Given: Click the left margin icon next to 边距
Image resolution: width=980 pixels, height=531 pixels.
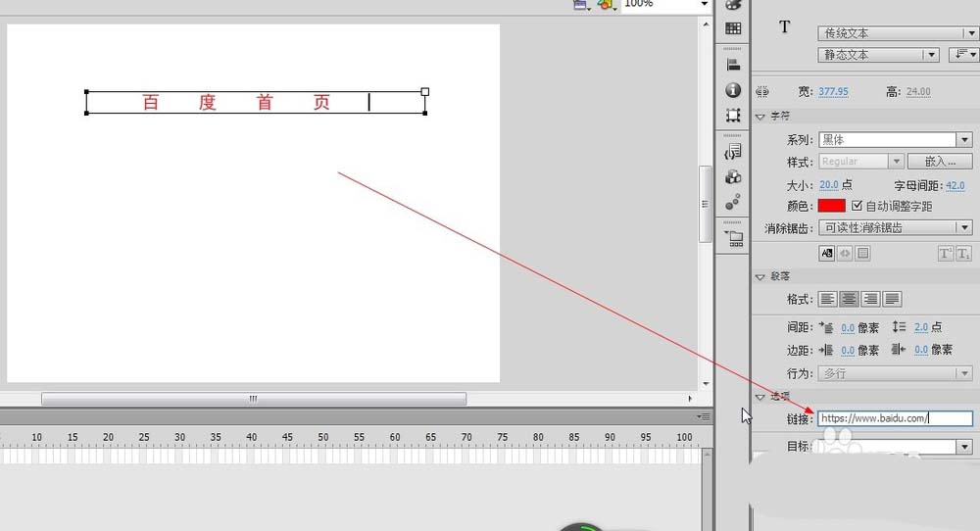Looking at the screenshot, I should click(826, 350).
